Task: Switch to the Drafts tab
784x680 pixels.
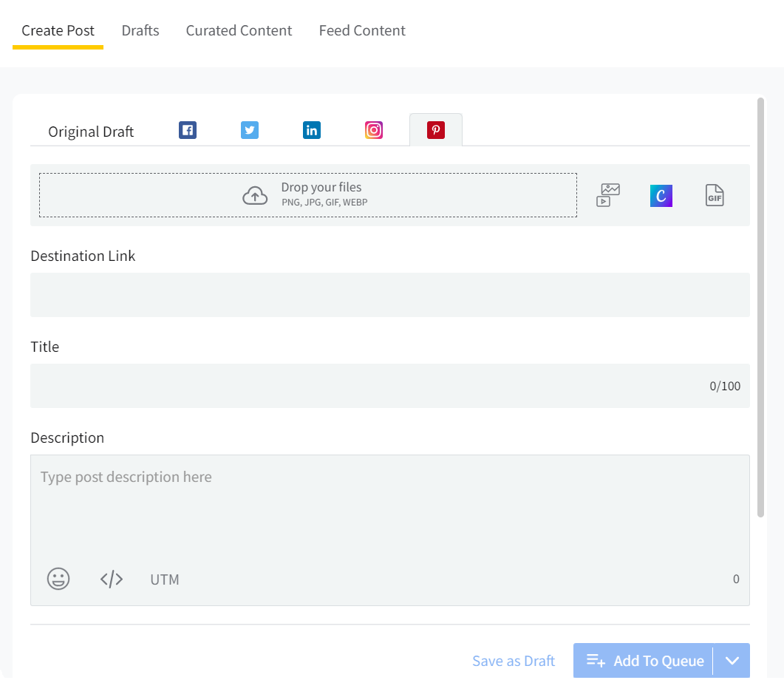Action: [140, 30]
